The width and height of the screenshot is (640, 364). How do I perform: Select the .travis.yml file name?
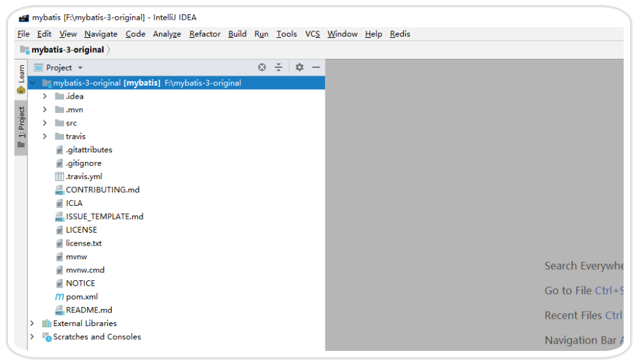click(x=84, y=176)
